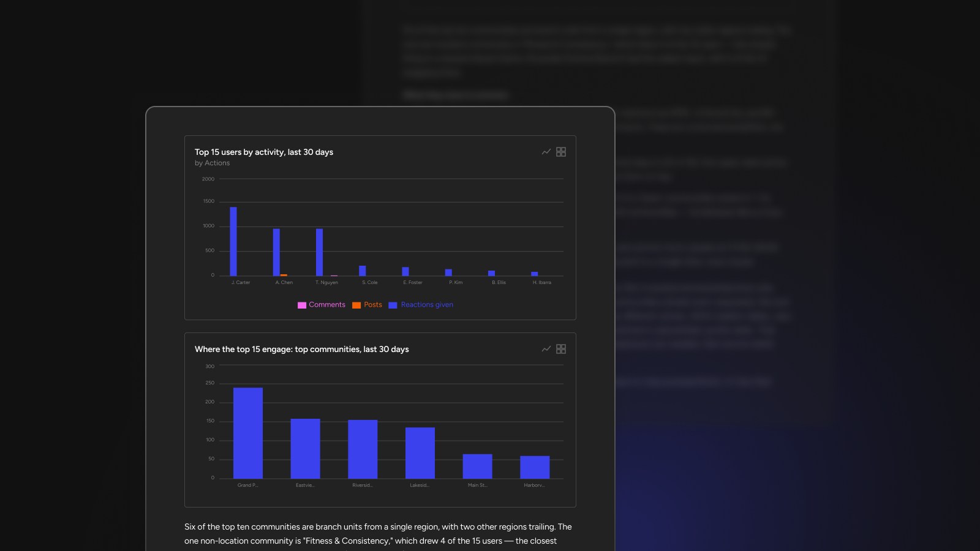
Task: Click the pink Comments legend swatch
Action: pyautogui.click(x=302, y=305)
